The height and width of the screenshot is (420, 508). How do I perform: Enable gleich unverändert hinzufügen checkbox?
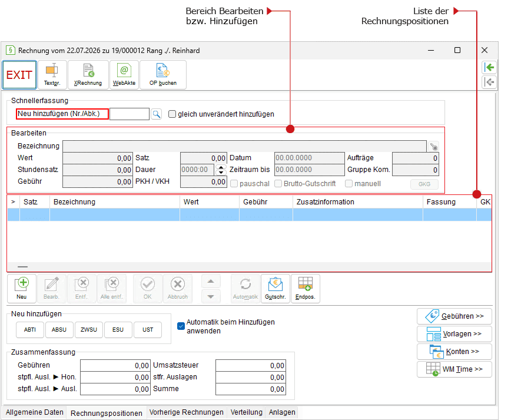pyautogui.click(x=172, y=114)
